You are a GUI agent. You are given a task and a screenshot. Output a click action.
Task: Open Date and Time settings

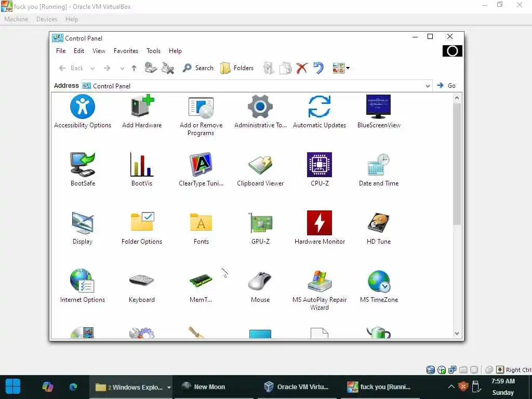tap(379, 170)
